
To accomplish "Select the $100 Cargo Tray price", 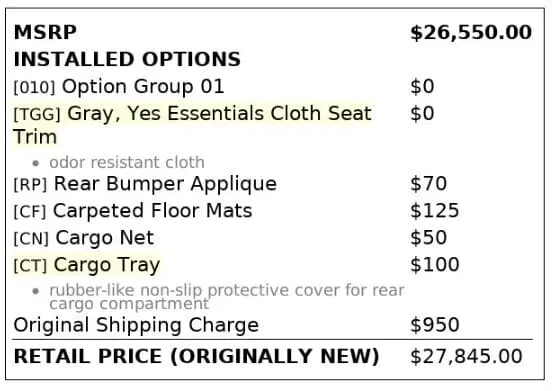I will [x=434, y=265].
